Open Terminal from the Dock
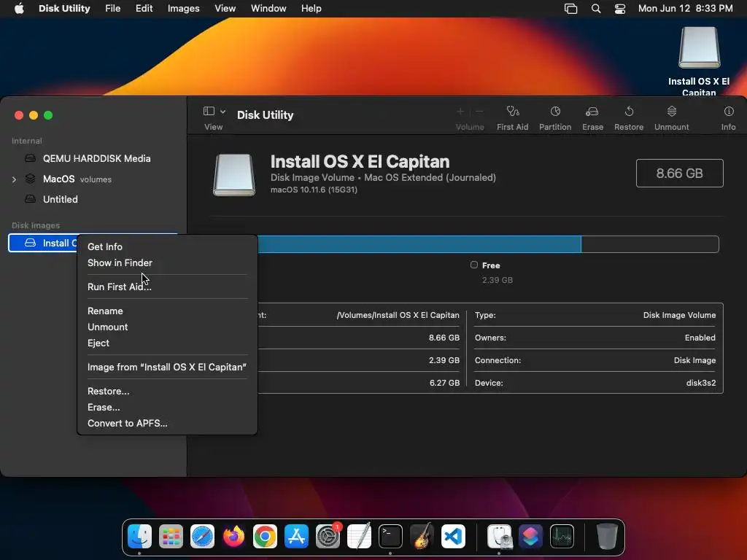Viewport: 747px width, 560px height. point(390,537)
